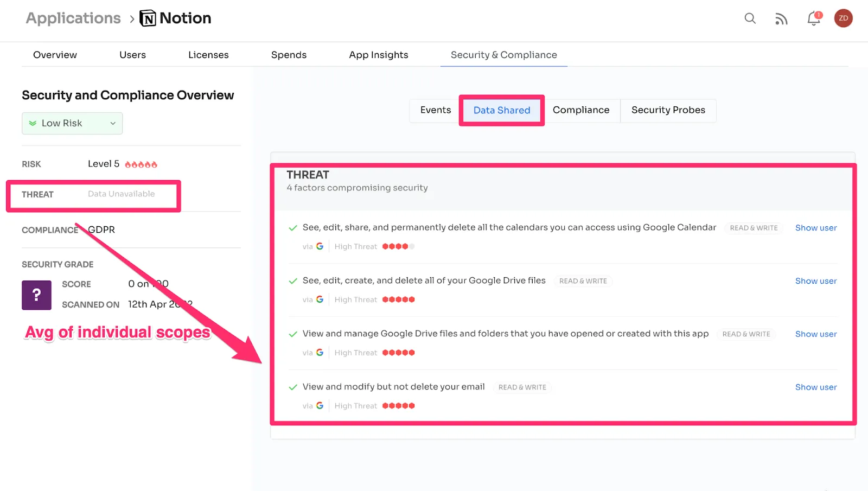Click threat dots rating for Google Calendar scope
The image size is (868, 491).
coord(398,246)
